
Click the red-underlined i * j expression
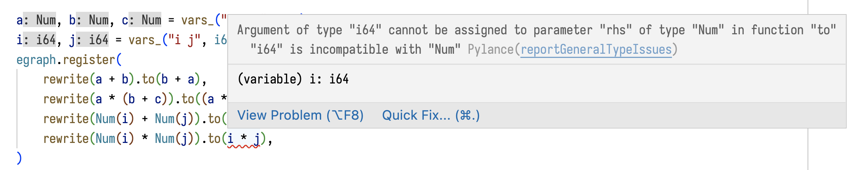coord(244,139)
